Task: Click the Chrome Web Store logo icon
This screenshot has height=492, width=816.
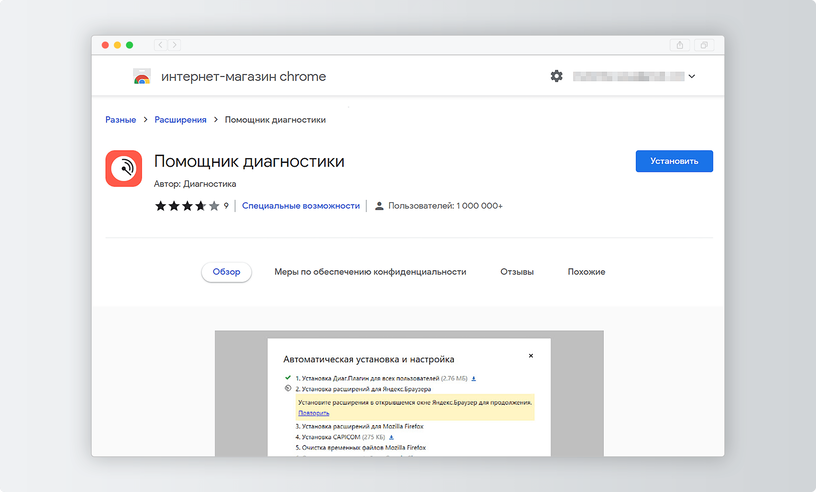Action: click(142, 76)
